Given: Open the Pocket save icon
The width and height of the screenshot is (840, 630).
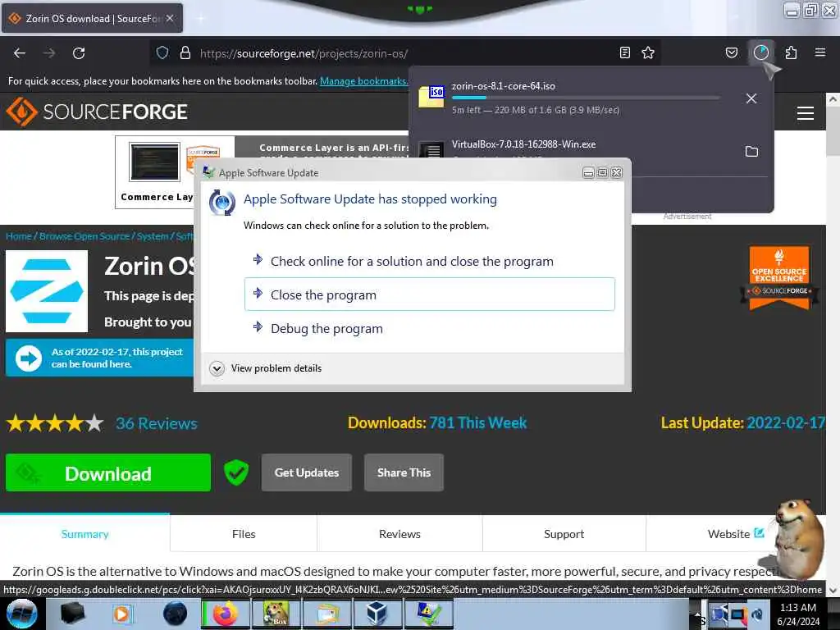Looking at the screenshot, I should pyautogui.click(x=731, y=52).
